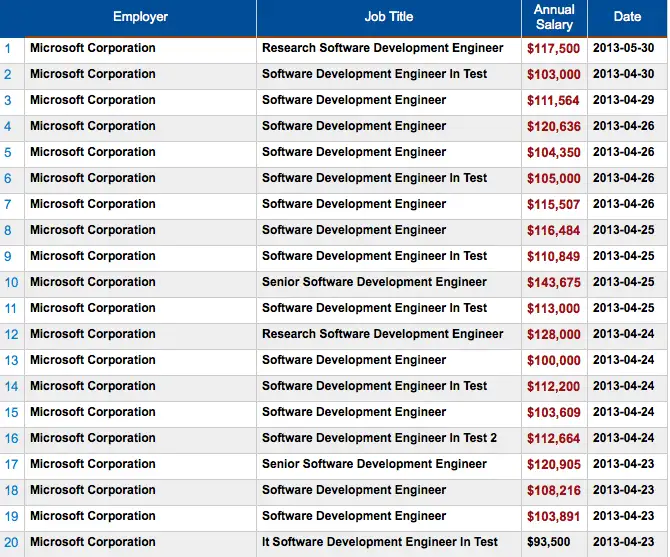Screen dimensions: 670x557
Task: Select salary $111,564 cell
Action: 553,101
